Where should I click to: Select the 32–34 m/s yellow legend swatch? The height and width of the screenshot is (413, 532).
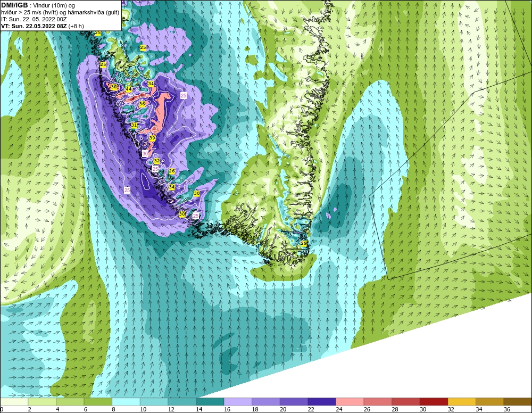click(x=462, y=402)
